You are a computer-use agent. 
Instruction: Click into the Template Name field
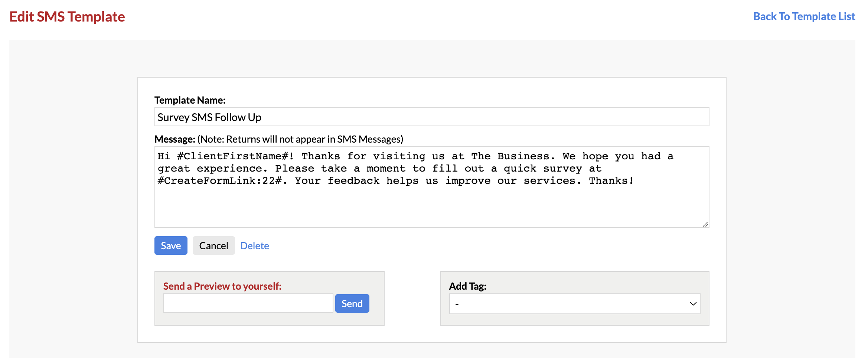(431, 117)
